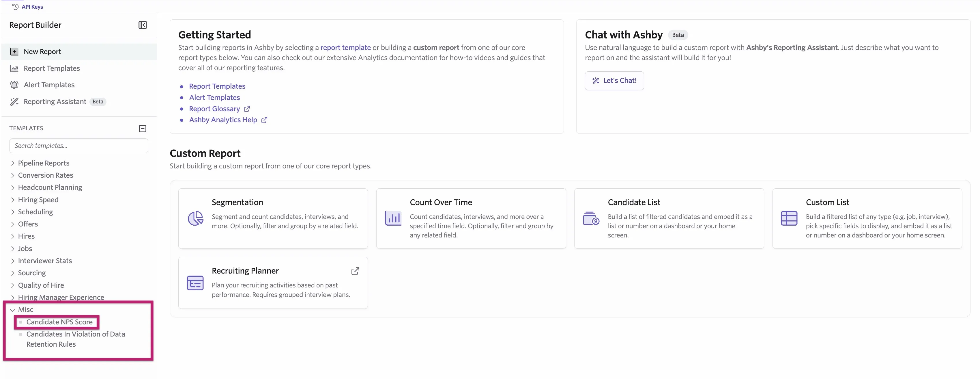This screenshot has height=379, width=980.
Task: Open Recruiting Planner external link icon
Action: (x=355, y=271)
